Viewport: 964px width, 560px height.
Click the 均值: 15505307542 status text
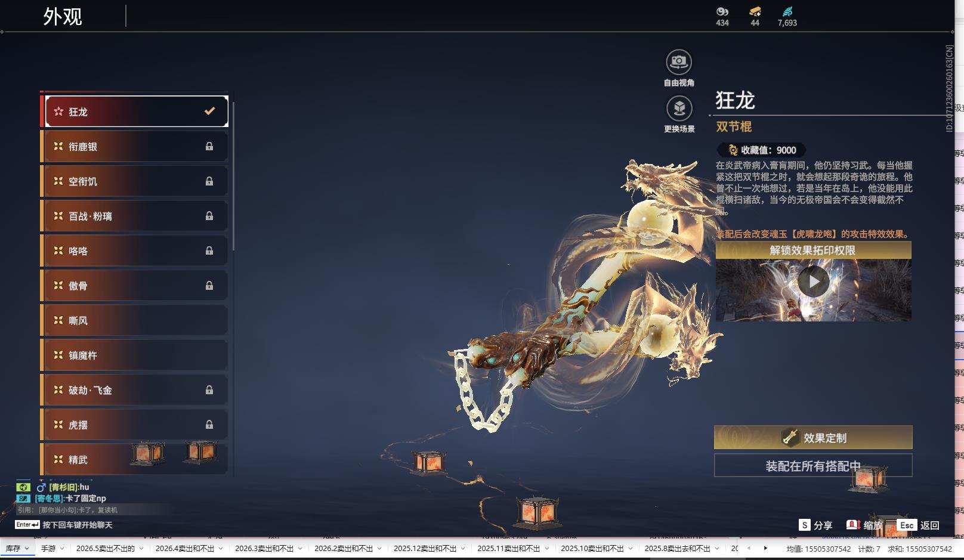pos(818,549)
